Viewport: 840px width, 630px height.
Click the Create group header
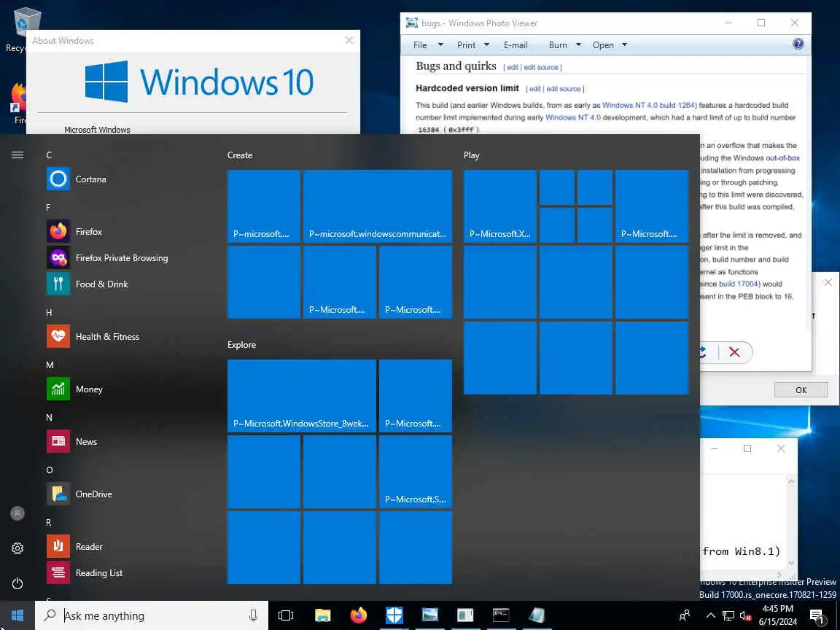239,155
